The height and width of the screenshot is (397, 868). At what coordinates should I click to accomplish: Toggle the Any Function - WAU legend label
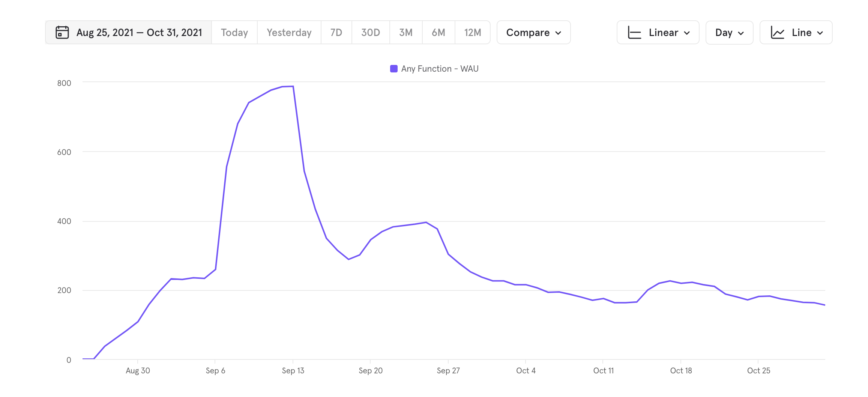pyautogui.click(x=440, y=69)
